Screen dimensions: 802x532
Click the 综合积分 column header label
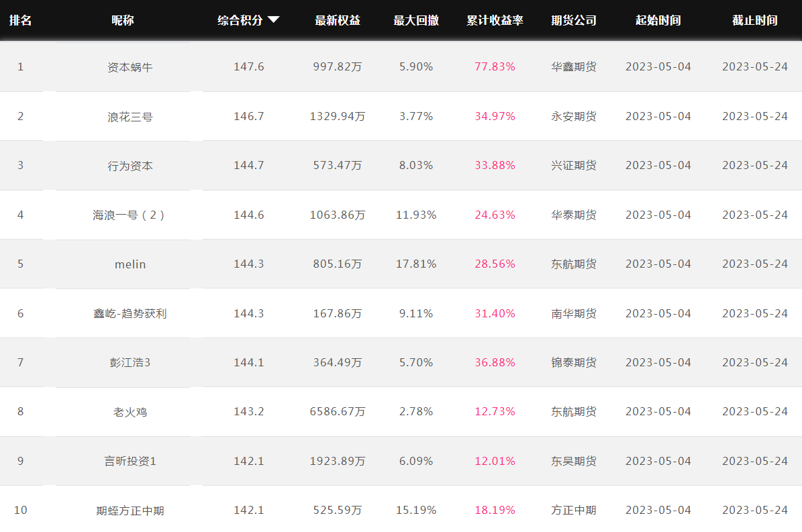pos(240,20)
